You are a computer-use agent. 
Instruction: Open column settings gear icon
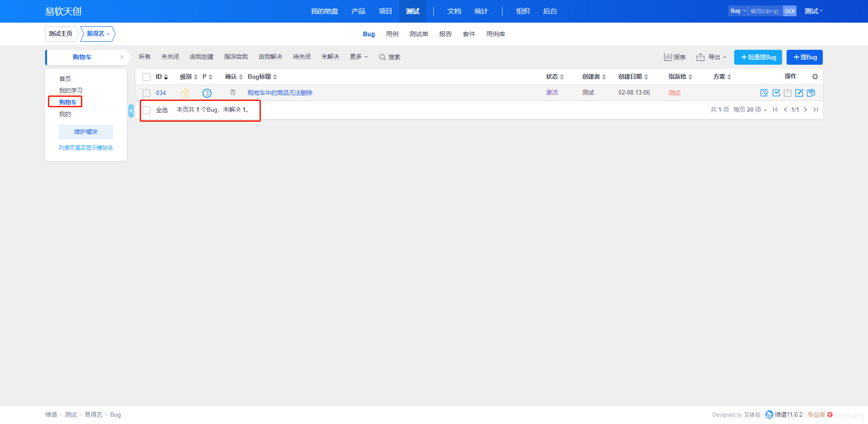(815, 76)
